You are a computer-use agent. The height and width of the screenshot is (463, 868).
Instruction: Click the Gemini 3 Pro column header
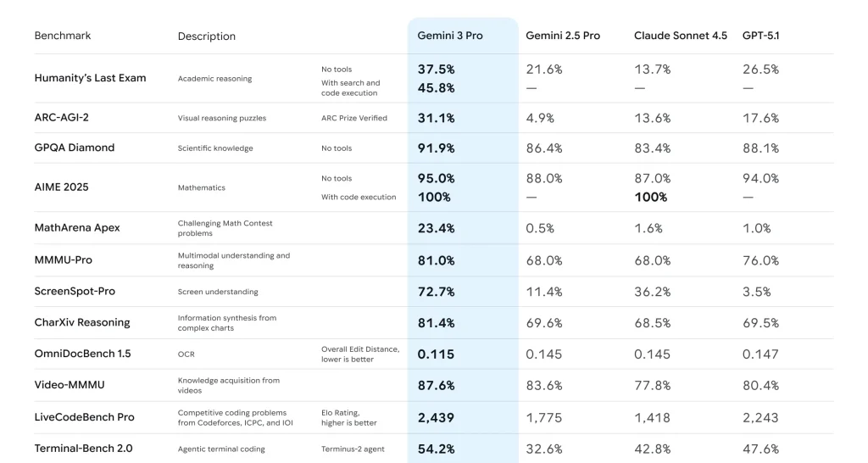pos(449,36)
